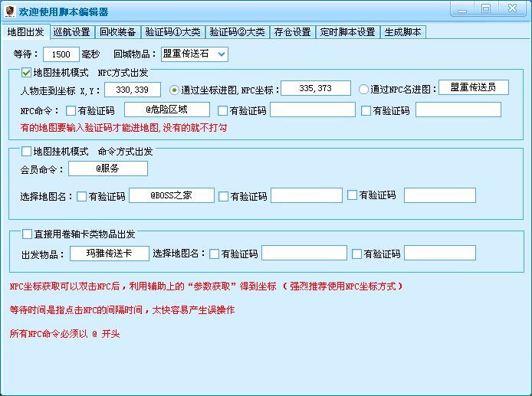Click the 出发物品 field 玛雅传送卡
The height and width of the screenshot is (396, 532).
coord(110,254)
